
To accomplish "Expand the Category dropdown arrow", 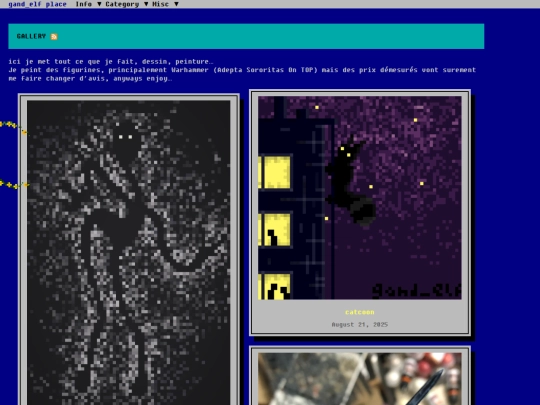I will point(146,4).
